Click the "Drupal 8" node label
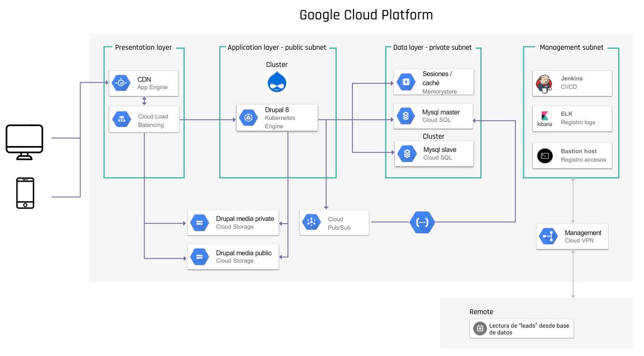The width and height of the screenshot is (644, 356). pyautogui.click(x=277, y=110)
